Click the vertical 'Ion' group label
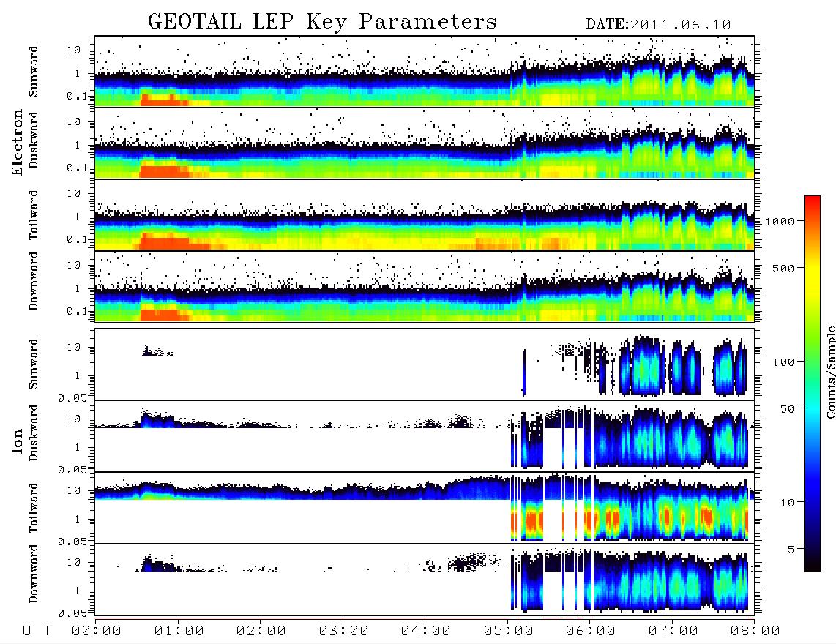Viewport: 836px width, 644px height. pyautogui.click(x=17, y=441)
